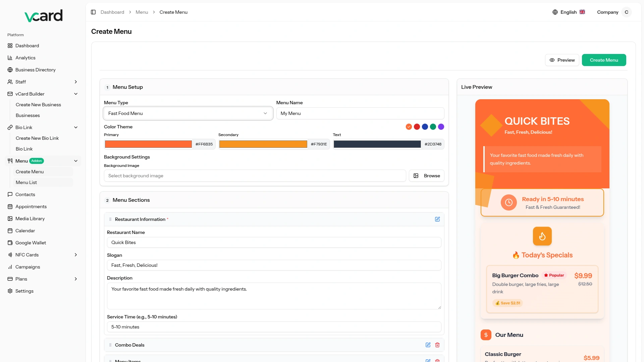Click the Create Menu green button
644x362 pixels.
pyautogui.click(x=604, y=60)
